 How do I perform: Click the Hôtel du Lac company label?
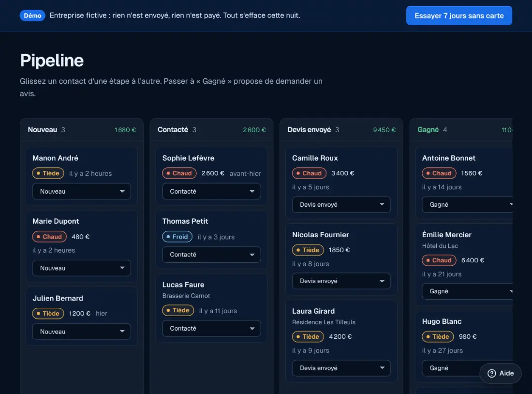pyautogui.click(x=440, y=246)
